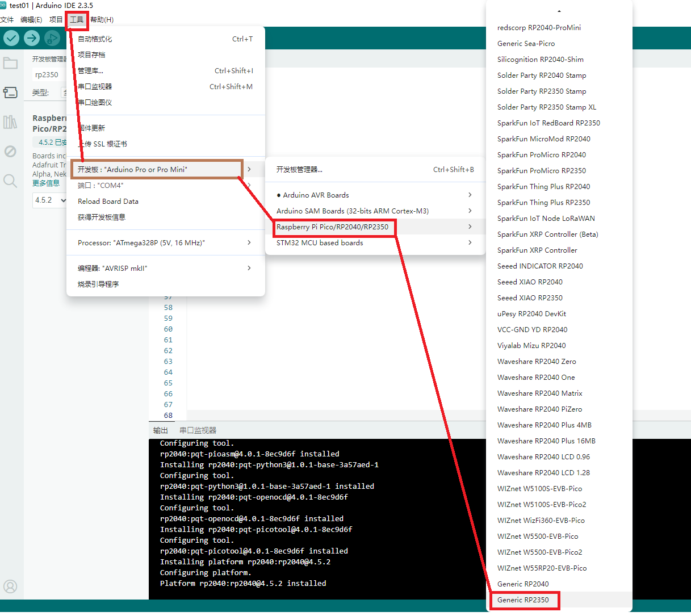Open the 4.5.2 version dropdown

pos(50,200)
